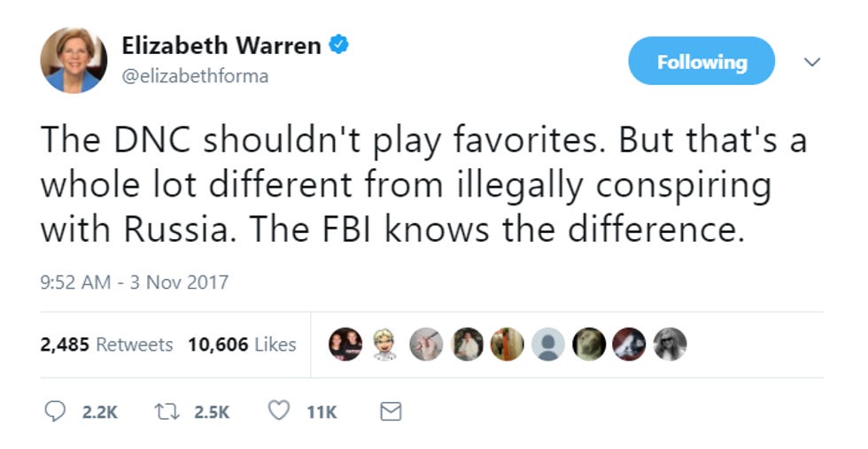
Task: Click the blue verified badge checkmark
Action: pyautogui.click(x=338, y=44)
